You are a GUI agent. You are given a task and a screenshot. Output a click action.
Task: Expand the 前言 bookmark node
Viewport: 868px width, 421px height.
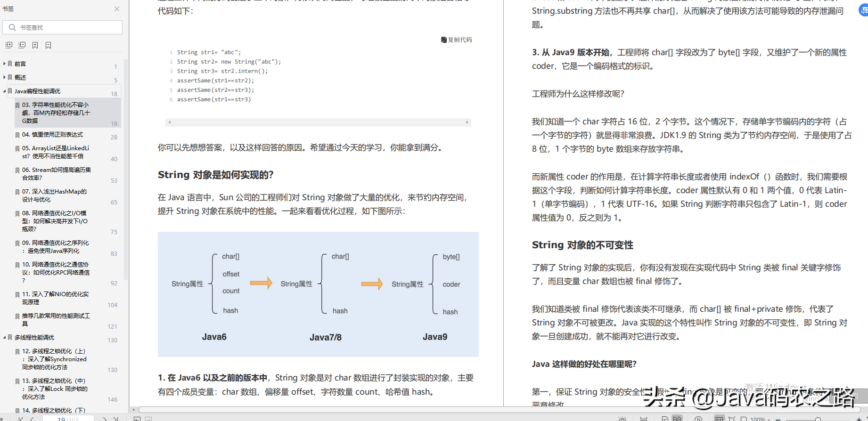click(4, 64)
